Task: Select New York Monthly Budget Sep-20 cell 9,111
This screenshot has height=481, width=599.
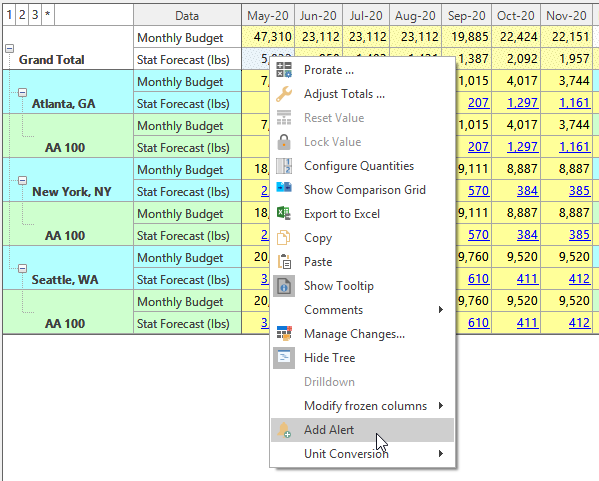Action: point(474,169)
